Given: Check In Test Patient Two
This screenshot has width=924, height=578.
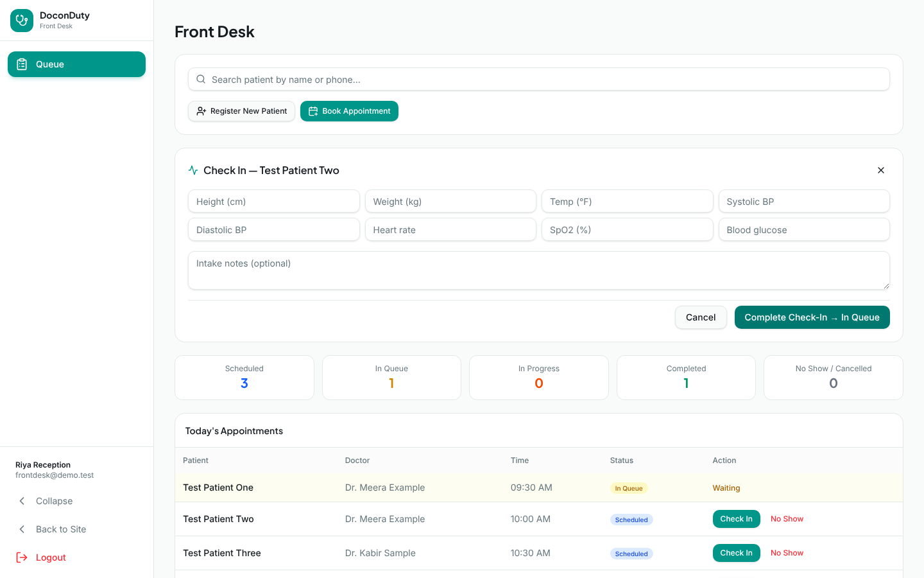Looking at the screenshot, I should coord(737,519).
